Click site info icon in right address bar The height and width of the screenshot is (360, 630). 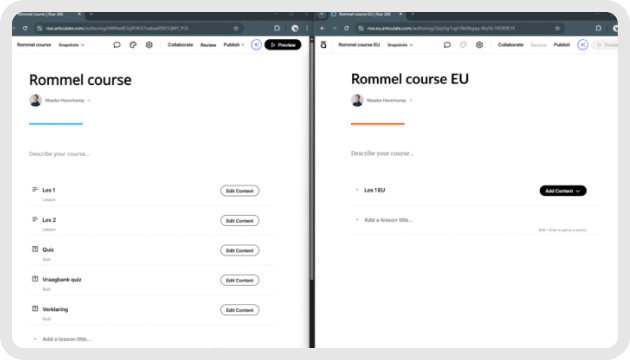[x=360, y=28]
